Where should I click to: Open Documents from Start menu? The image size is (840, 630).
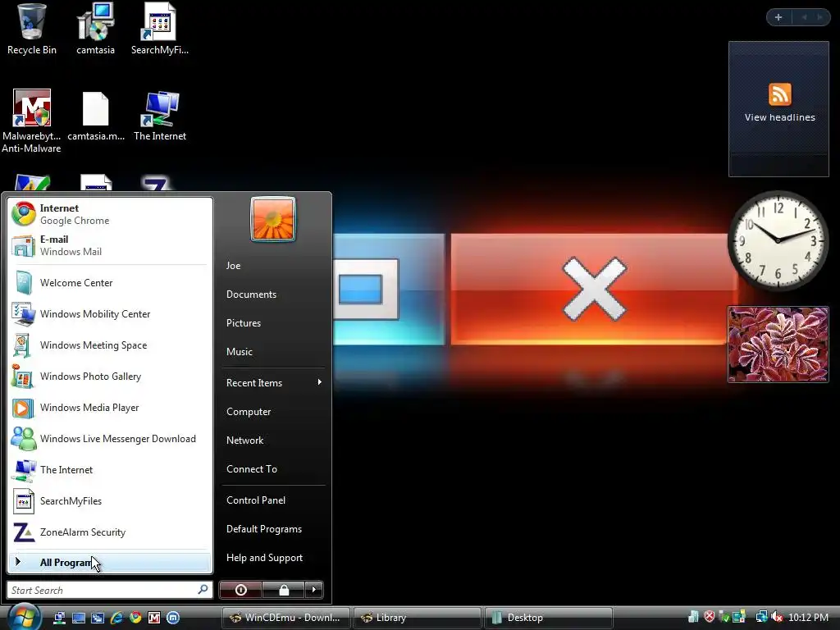point(274,294)
